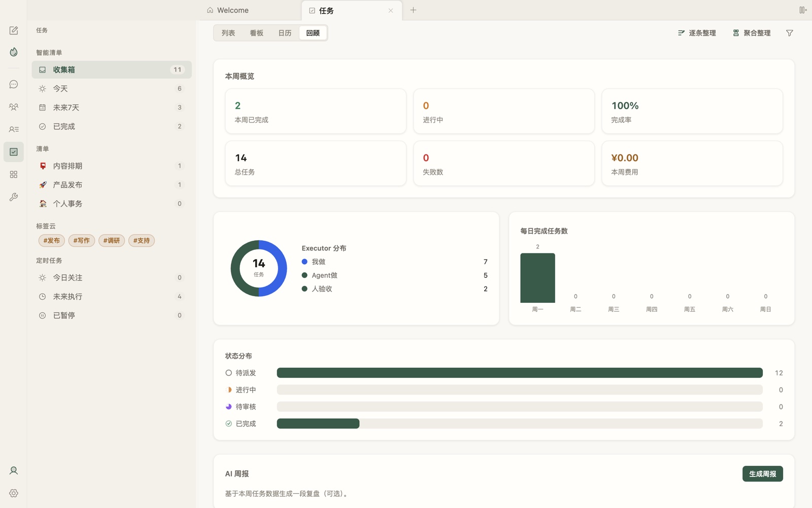Viewport: 812px width, 508px height.
Task: Open the team members icon in left rail
Action: coord(14,107)
